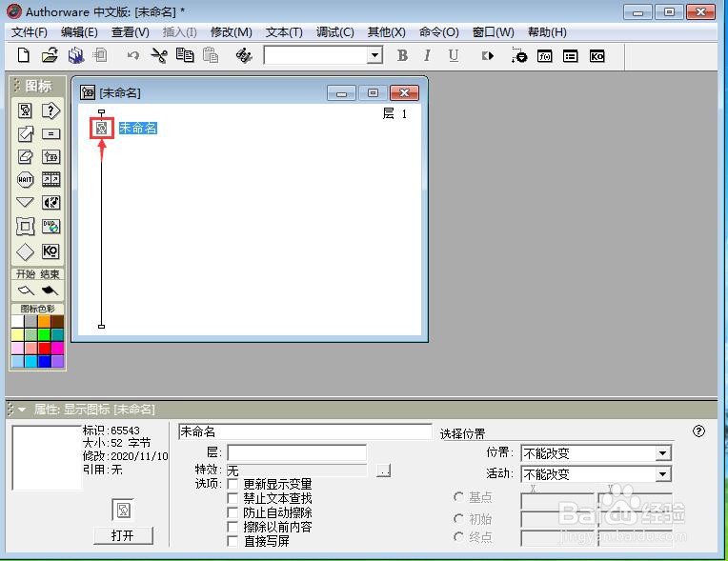The height and width of the screenshot is (561, 728).
Task: Open the 帮助(H) menu
Action: [547, 32]
